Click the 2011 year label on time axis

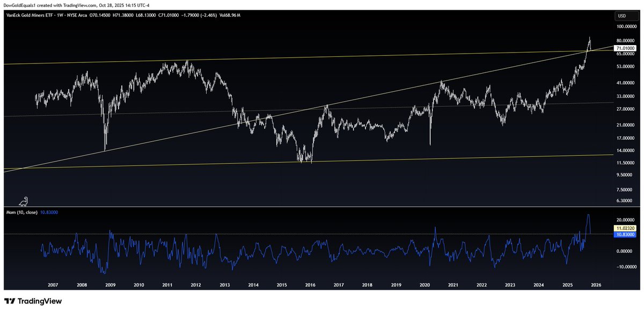pos(167,285)
